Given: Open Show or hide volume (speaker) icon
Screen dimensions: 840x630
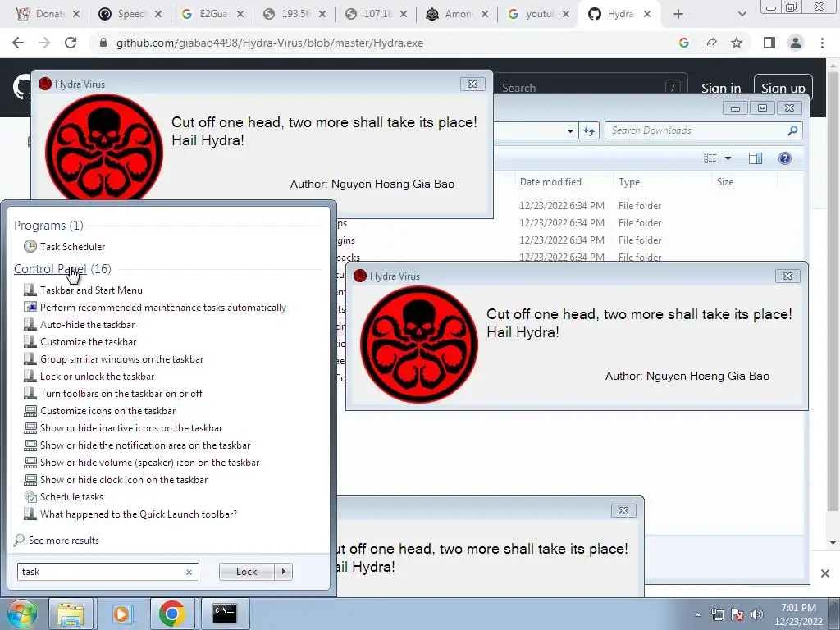Looking at the screenshot, I should pos(141,462).
